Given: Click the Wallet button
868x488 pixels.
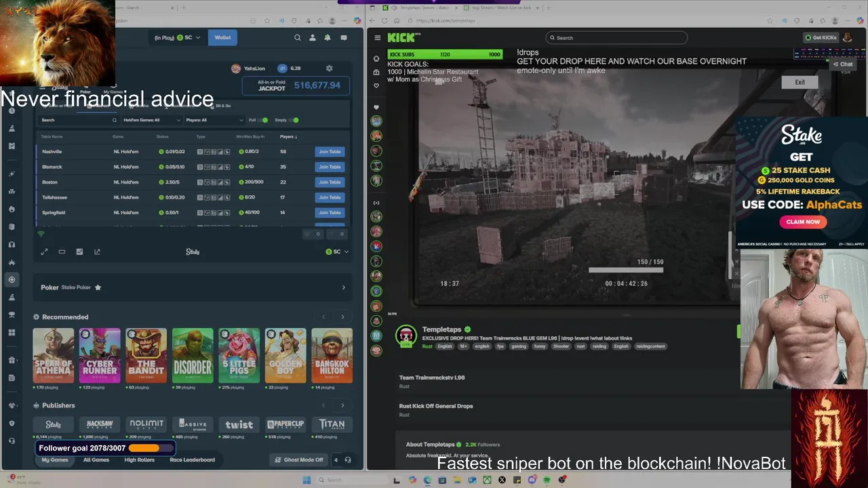Looking at the screenshot, I should click(x=222, y=38).
